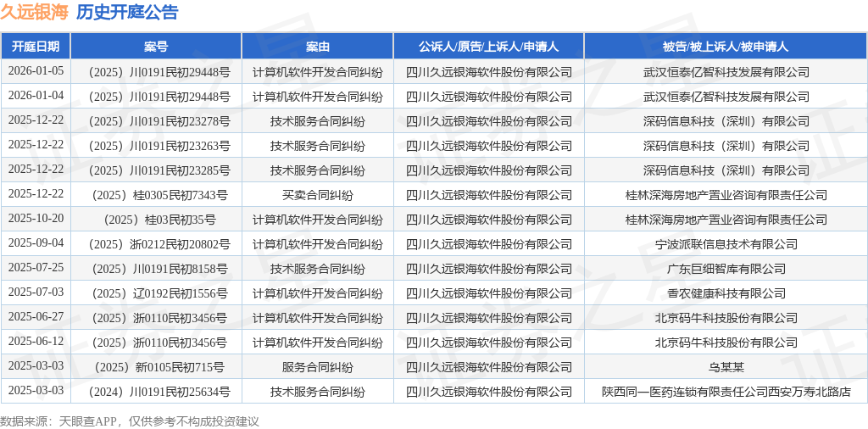
Task: Click the 数据来源 天眼查APP footer note
Action: pyautogui.click(x=130, y=421)
